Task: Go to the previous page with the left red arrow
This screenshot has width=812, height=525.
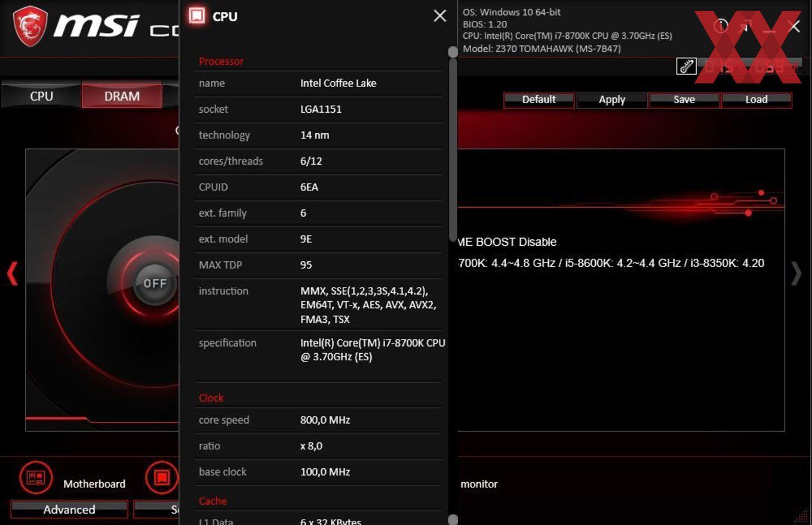Action: point(12,274)
